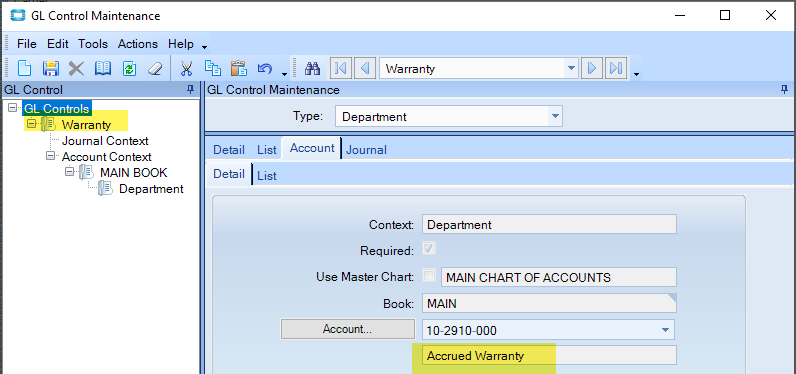Image resolution: width=796 pixels, height=374 pixels.
Task: Click the New document toolbar icon
Action: pos(24,68)
